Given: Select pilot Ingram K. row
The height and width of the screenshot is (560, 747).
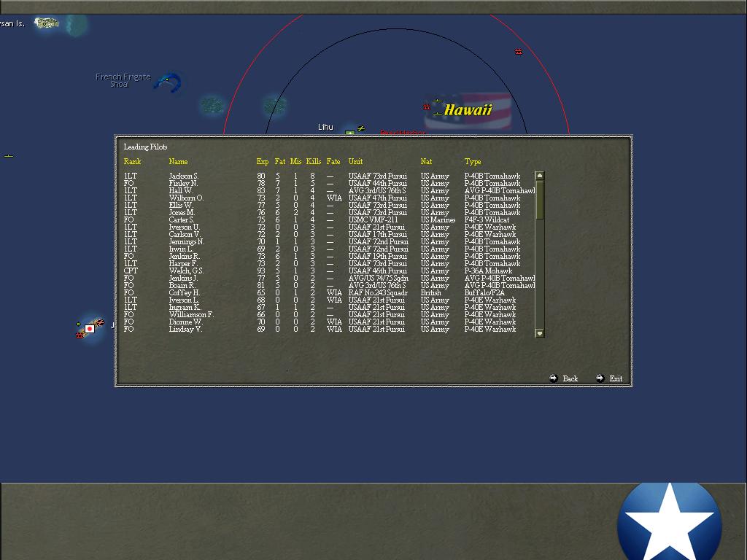Looking at the screenshot, I should click(329, 308).
